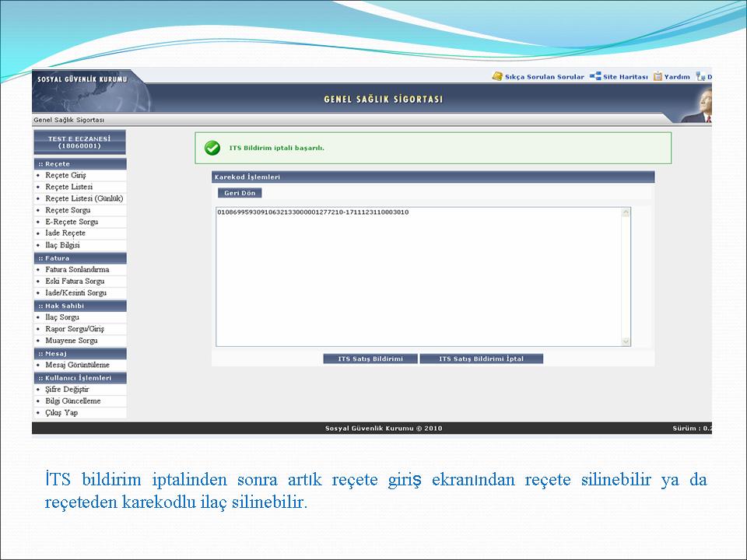Image resolution: width=747 pixels, height=560 pixels.
Task: Click the green success checkmark icon
Action: click(x=212, y=148)
